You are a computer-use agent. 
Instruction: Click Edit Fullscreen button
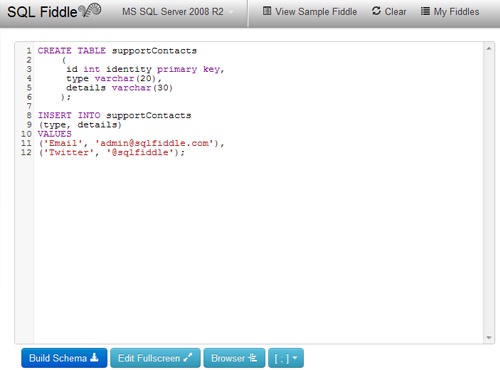[x=155, y=358]
